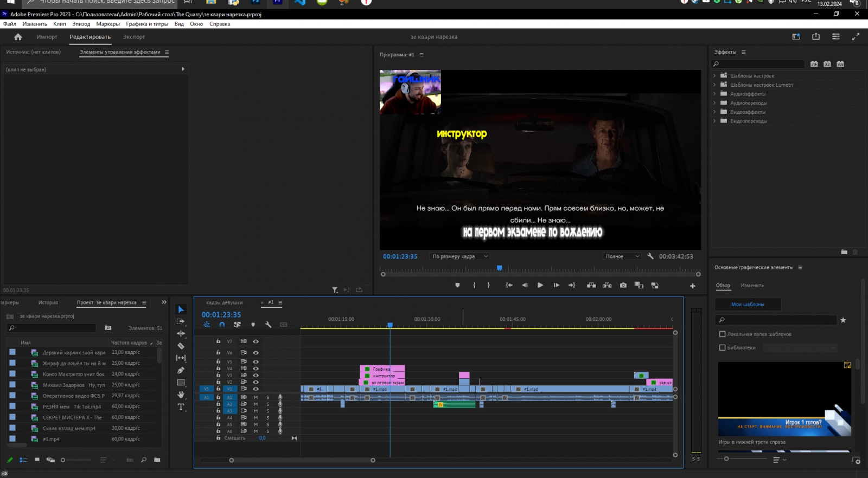The height and width of the screenshot is (478, 868).
Task: Select the Razor tool in the toolbar
Action: 181,346
